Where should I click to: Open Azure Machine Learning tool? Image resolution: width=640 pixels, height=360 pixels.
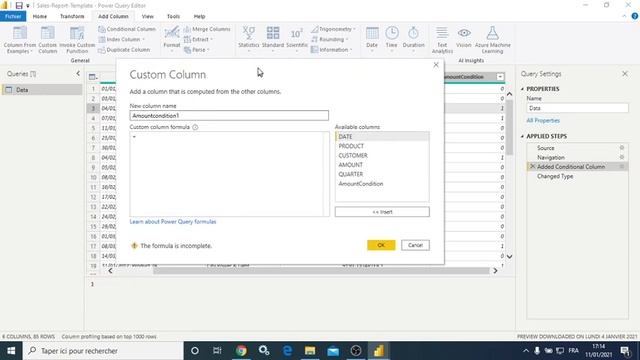tap(492, 40)
